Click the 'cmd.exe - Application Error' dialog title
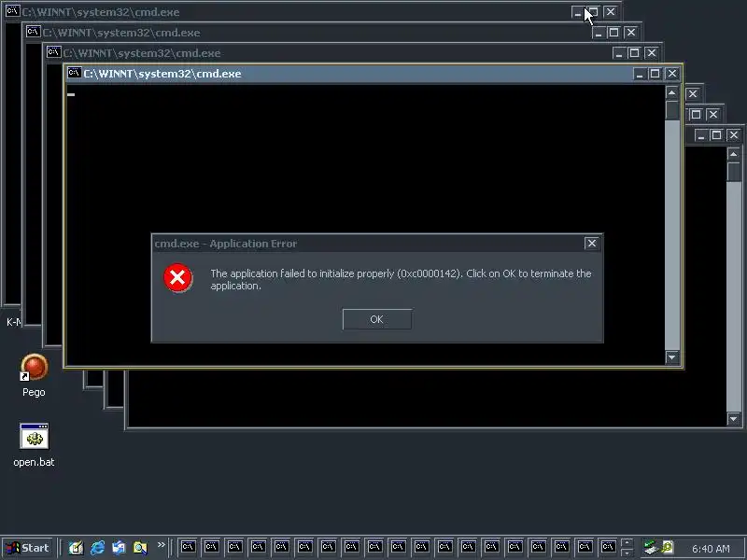This screenshot has height=560, width=747. tap(225, 244)
